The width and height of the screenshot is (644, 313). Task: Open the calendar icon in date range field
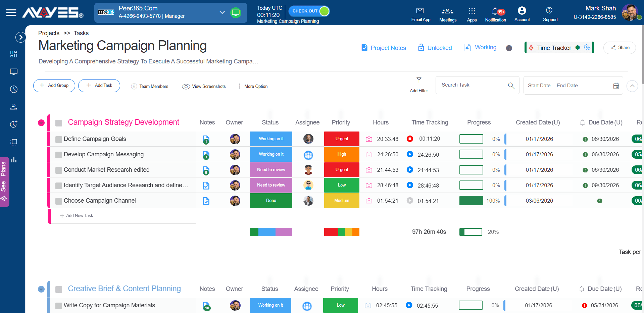pyautogui.click(x=616, y=86)
